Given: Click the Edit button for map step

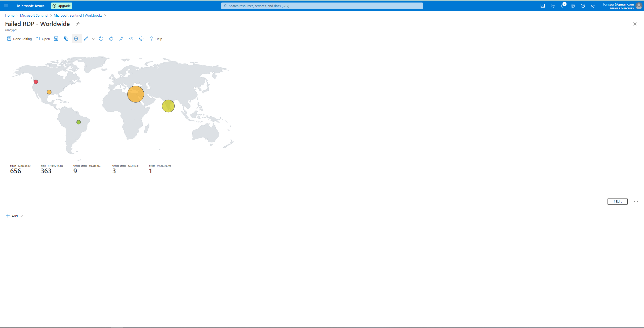Looking at the screenshot, I should pos(617,201).
